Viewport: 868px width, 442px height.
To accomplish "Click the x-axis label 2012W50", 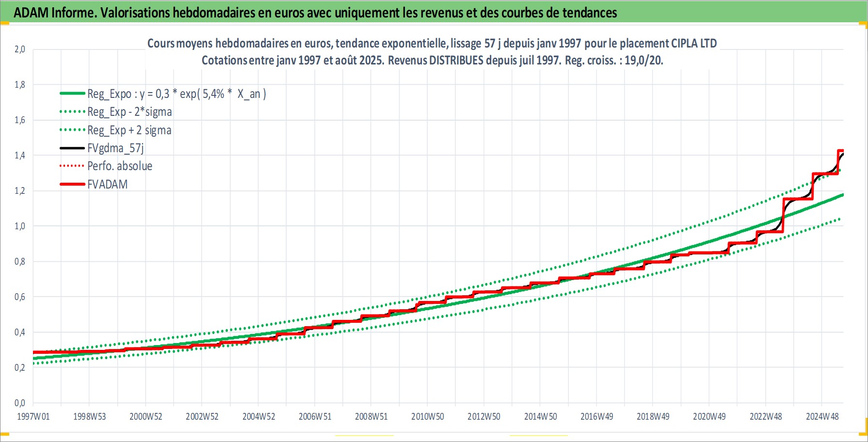I will 484,417.
